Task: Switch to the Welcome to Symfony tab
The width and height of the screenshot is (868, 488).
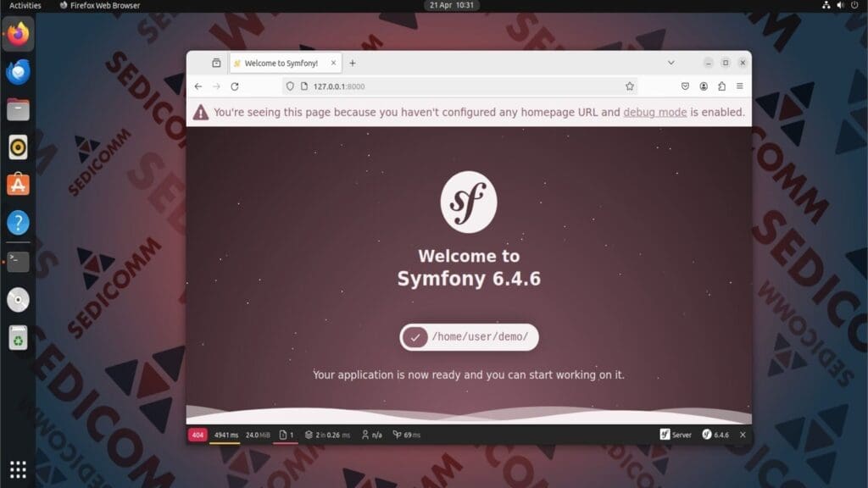Action: [280, 62]
